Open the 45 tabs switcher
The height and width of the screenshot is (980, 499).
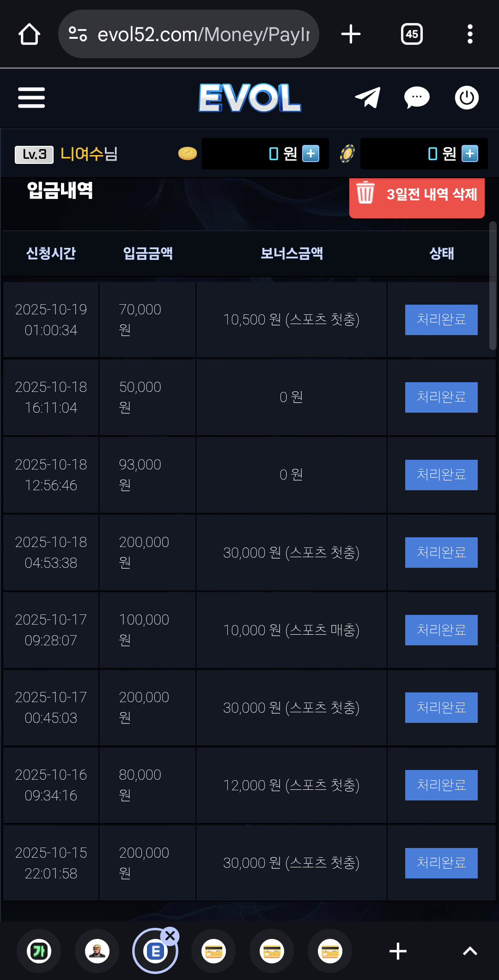click(x=412, y=34)
